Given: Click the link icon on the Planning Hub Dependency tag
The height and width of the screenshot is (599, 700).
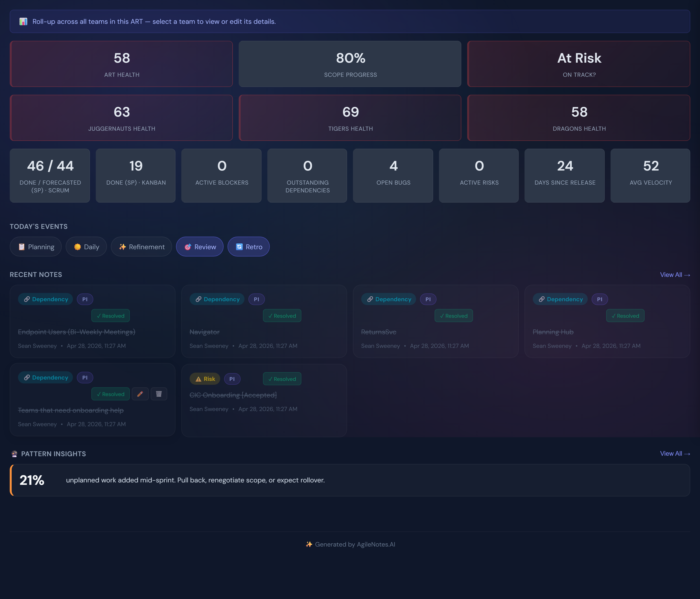Looking at the screenshot, I should point(542,299).
